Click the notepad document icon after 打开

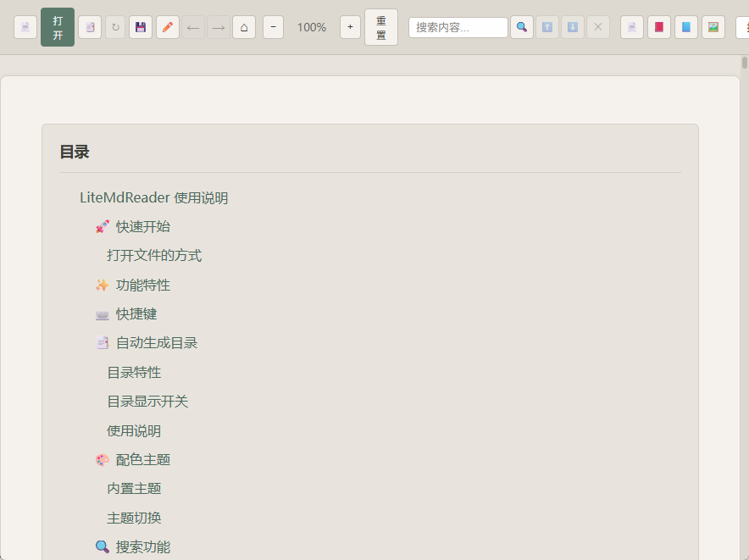pyautogui.click(x=90, y=27)
